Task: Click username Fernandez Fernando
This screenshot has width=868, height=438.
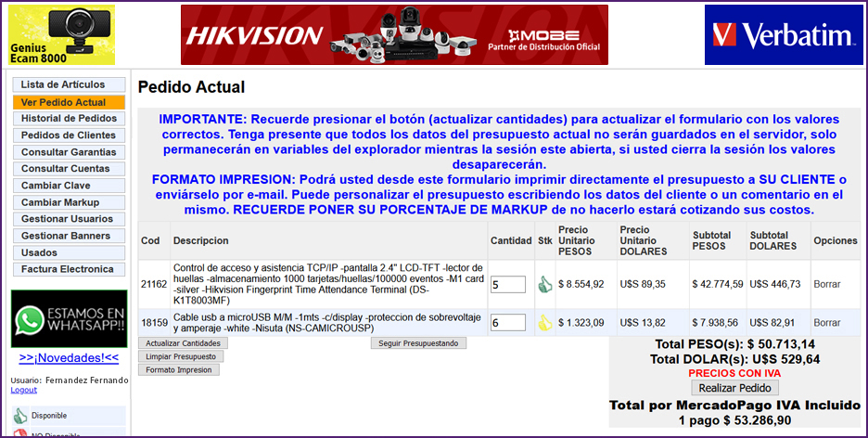Action: [x=87, y=381]
